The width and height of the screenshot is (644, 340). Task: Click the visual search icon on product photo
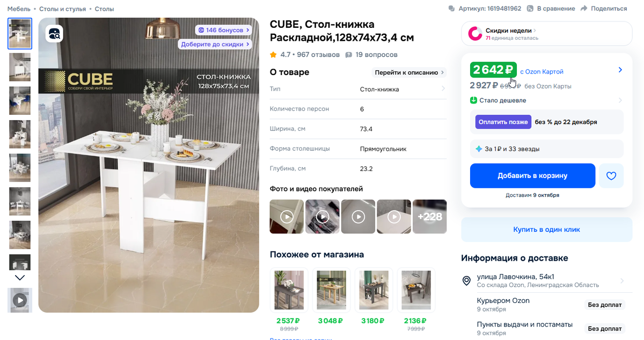point(54,34)
